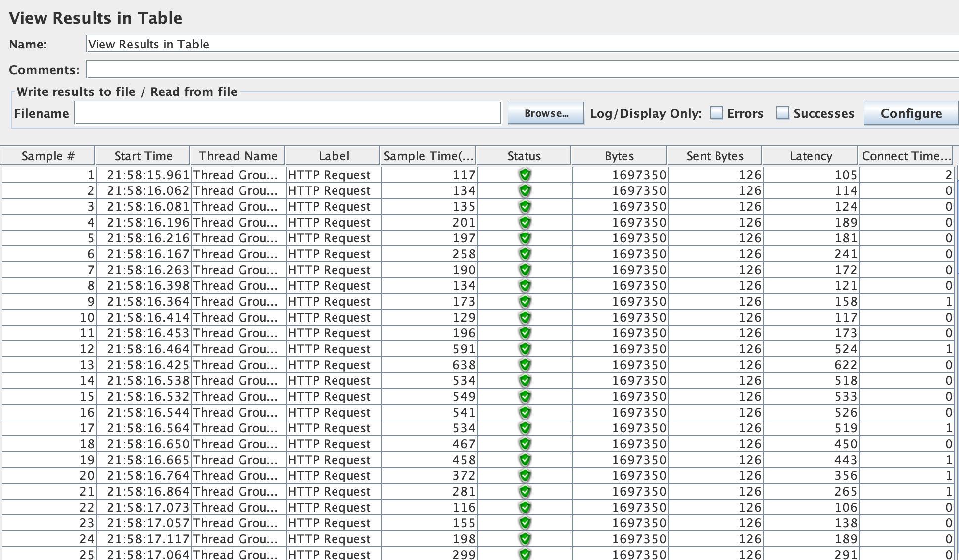Sort table by Start Time header
Image resolution: width=959 pixels, height=560 pixels.
143,156
